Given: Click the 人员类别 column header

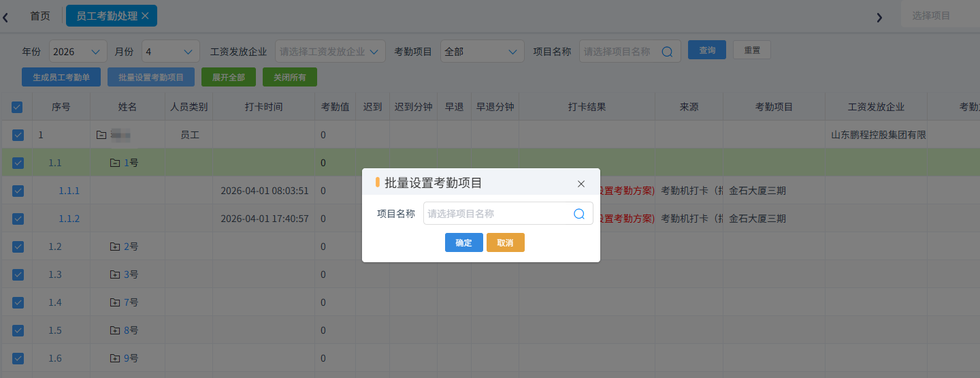Looking at the screenshot, I should click(189, 107).
